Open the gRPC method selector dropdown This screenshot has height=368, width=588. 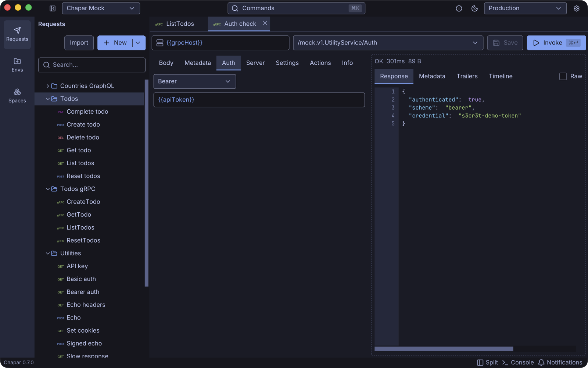pyautogui.click(x=388, y=43)
